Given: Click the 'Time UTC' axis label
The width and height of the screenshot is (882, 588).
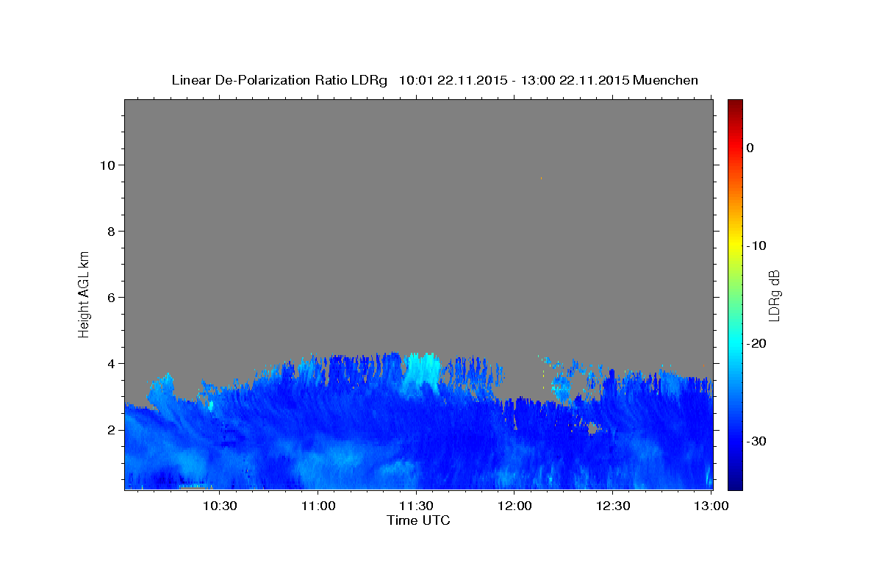Looking at the screenshot, I should pos(418,520).
